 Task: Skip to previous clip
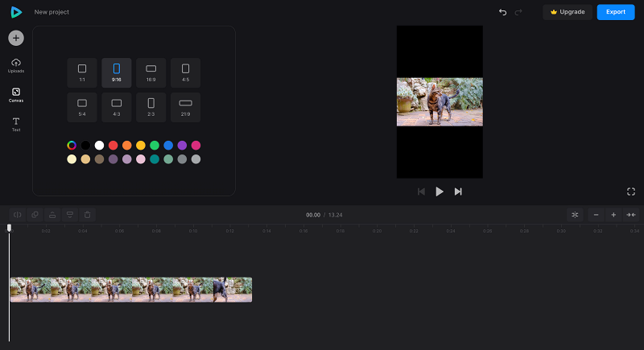421,191
